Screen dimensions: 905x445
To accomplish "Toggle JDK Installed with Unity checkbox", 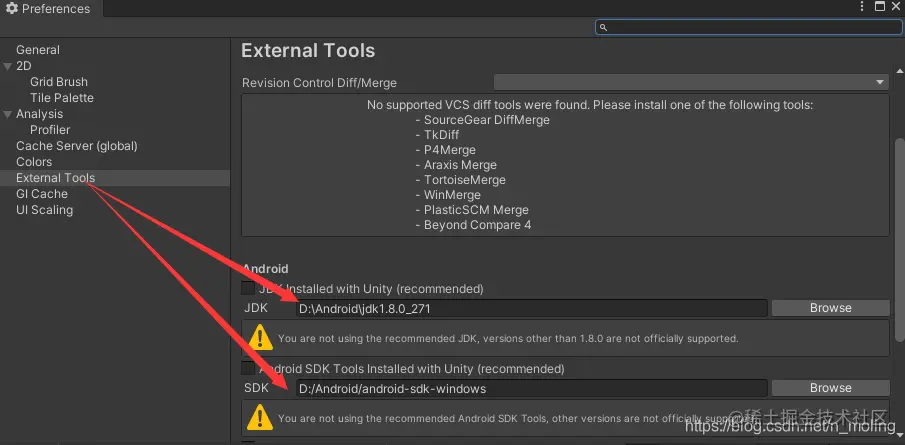I will coord(248,288).
